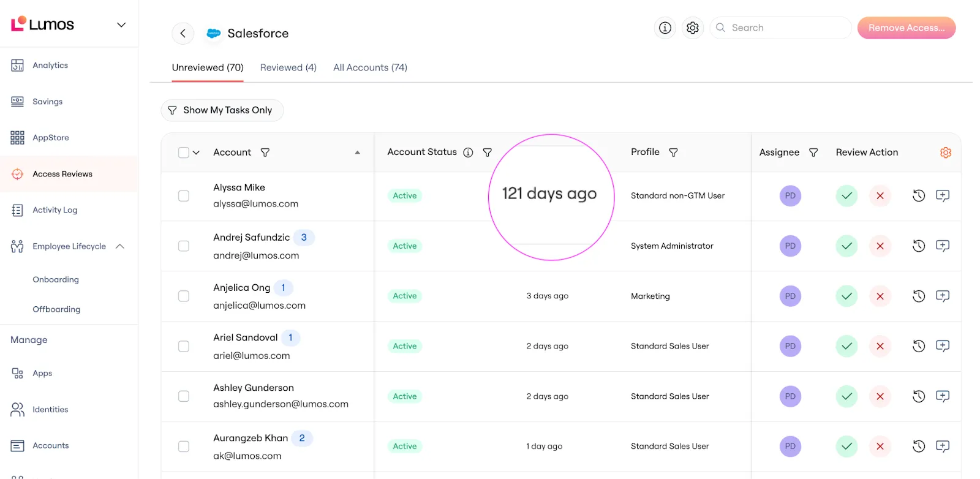
Task: Reject access for Anjelica Ong
Action: click(x=880, y=296)
